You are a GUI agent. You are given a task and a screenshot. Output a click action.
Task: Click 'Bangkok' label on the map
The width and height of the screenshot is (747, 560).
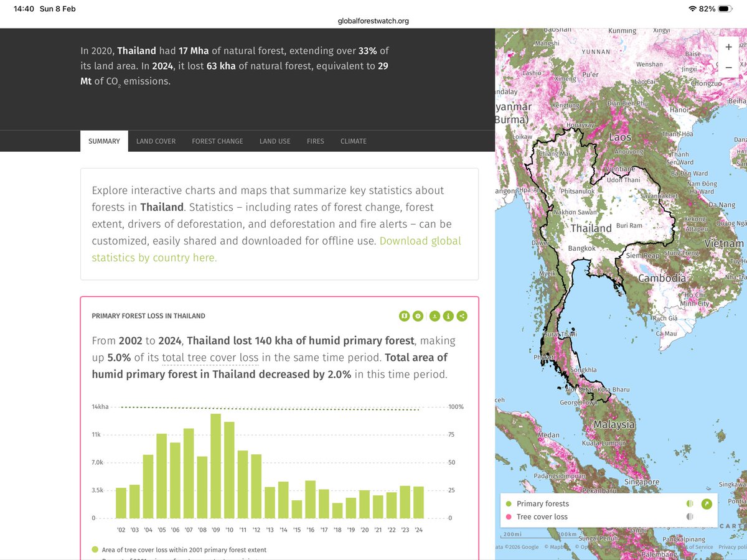tap(581, 248)
